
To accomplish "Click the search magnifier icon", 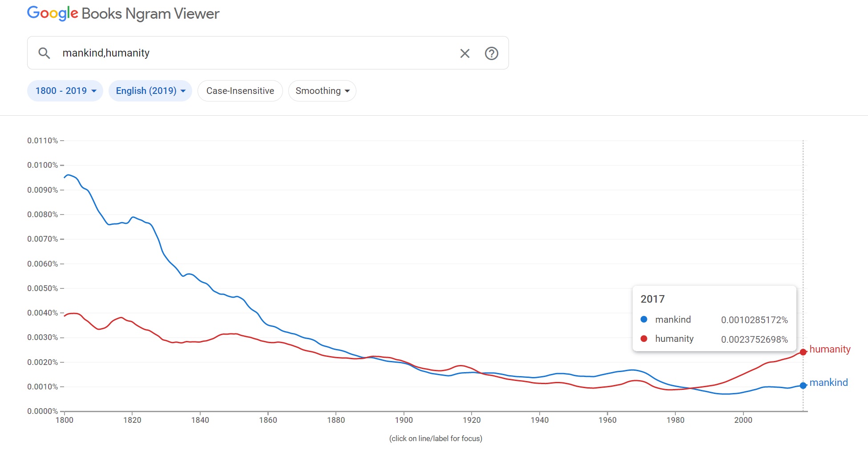I will pyautogui.click(x=44, y=53).
